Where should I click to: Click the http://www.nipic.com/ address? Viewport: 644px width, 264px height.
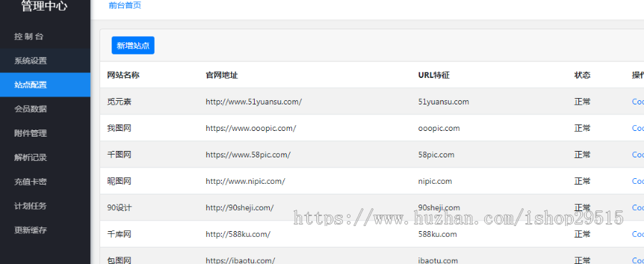[245, 181]
